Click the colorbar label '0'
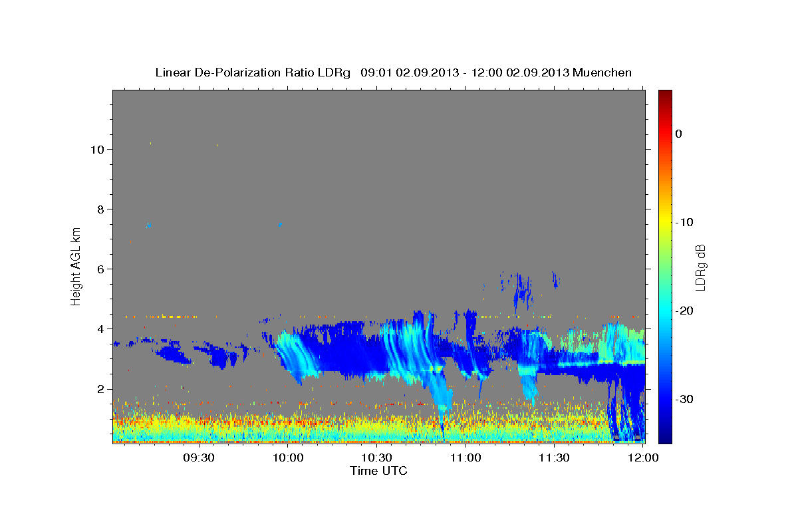The image size is (798, 532). pyautogui.click(x=679, y=134)
